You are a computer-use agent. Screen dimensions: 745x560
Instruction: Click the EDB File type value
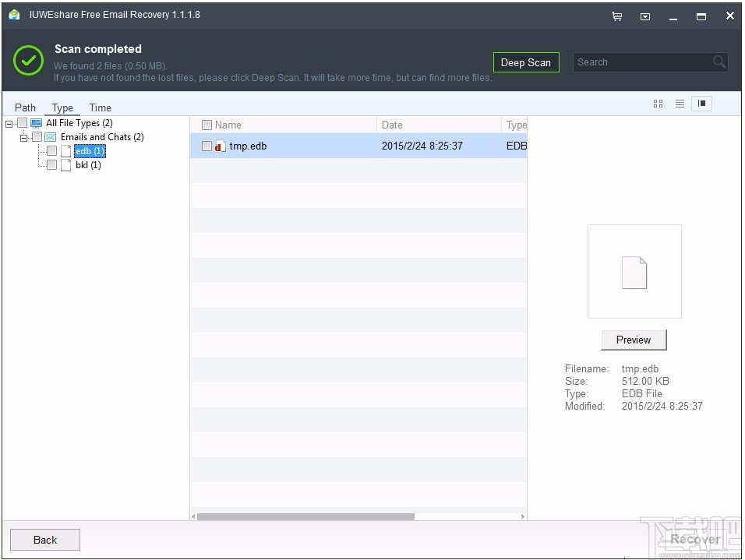tap(641, 393)
